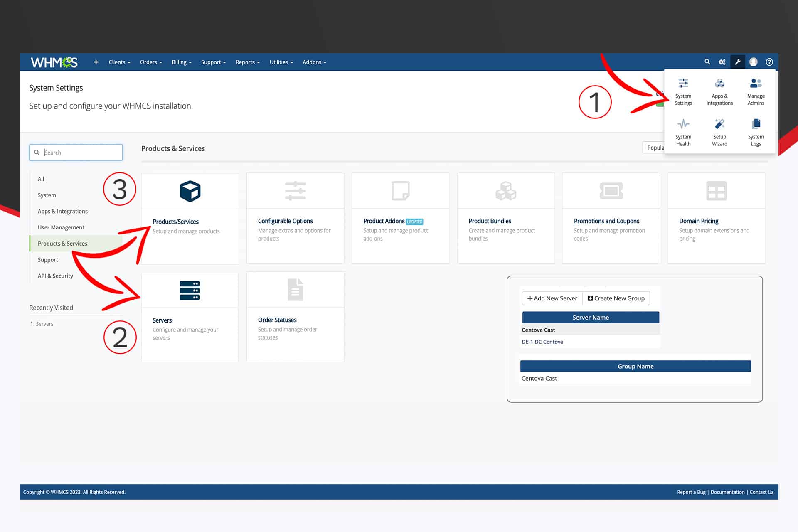Click the help question mark icon

tap(769, 62)
